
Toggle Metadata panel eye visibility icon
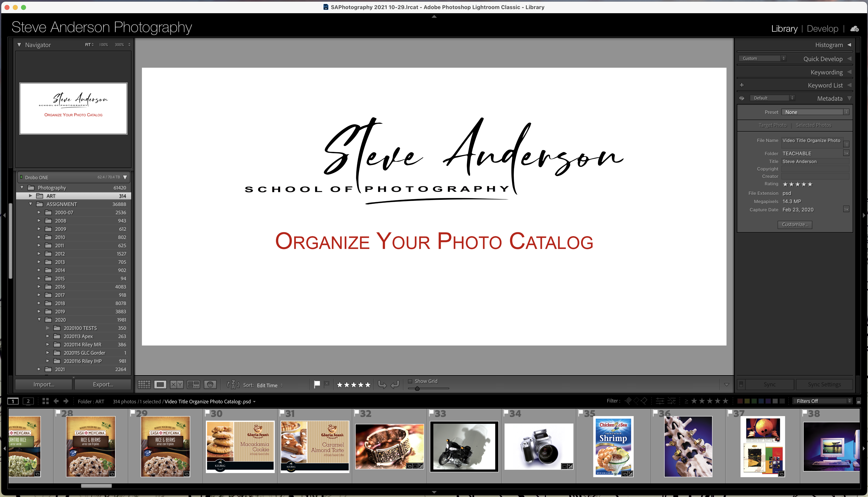click(742, 98)
